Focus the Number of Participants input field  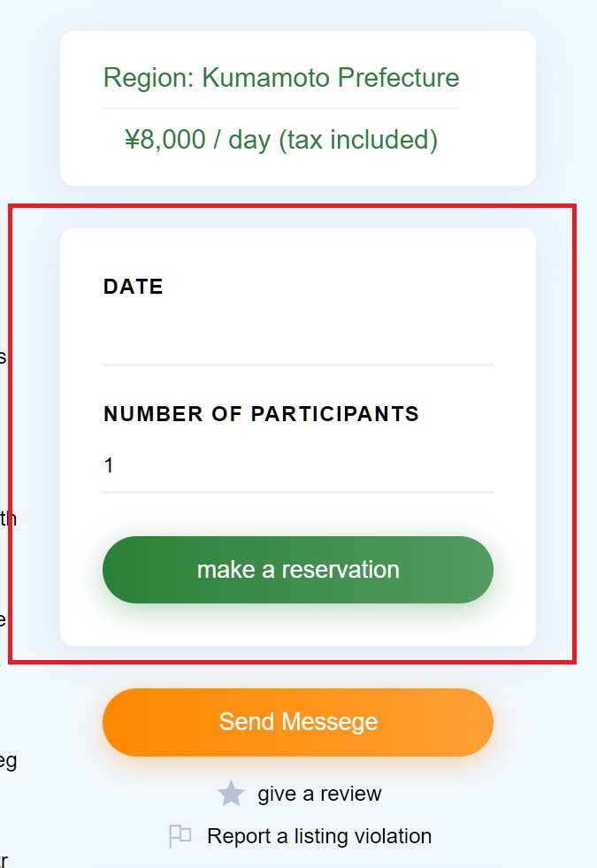point(298,465)
